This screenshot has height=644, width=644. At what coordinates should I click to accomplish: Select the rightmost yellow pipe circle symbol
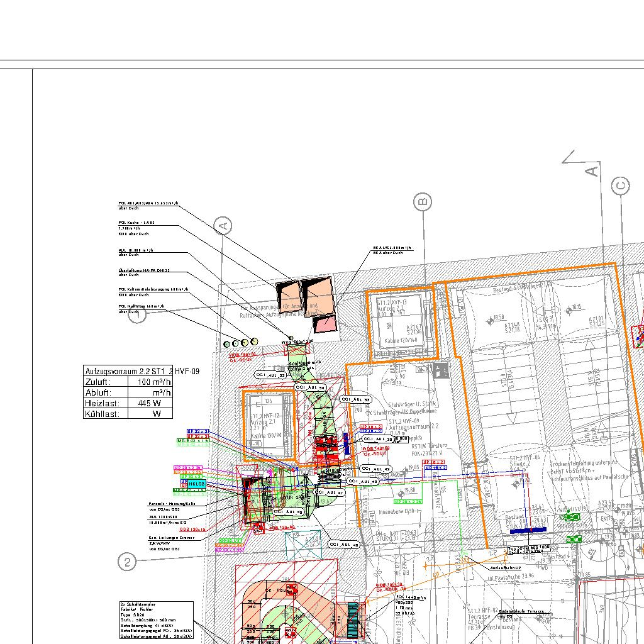pos(254,341)
